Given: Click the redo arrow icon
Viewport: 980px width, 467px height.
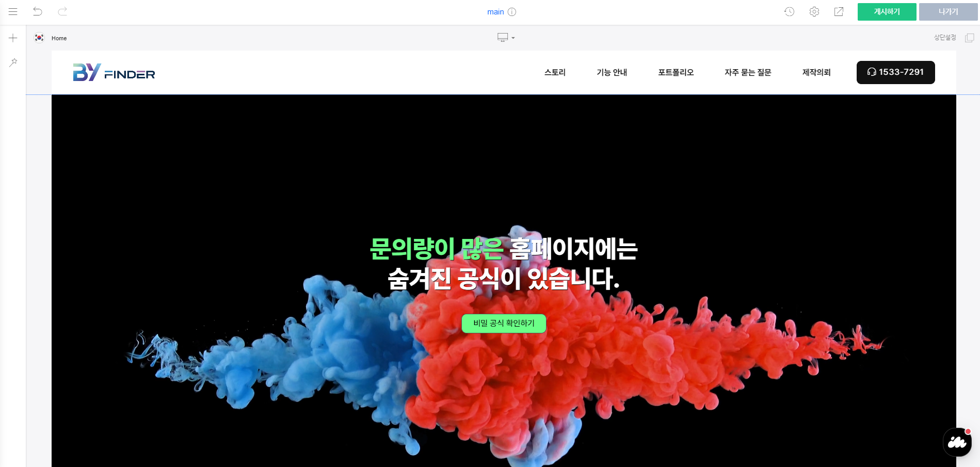Looking at the screenshot, I should (62, 11).
